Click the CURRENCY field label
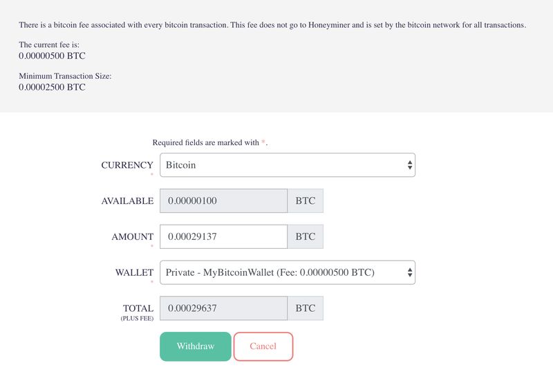This screenshot has width=553, height=392. tap(127, 165)
